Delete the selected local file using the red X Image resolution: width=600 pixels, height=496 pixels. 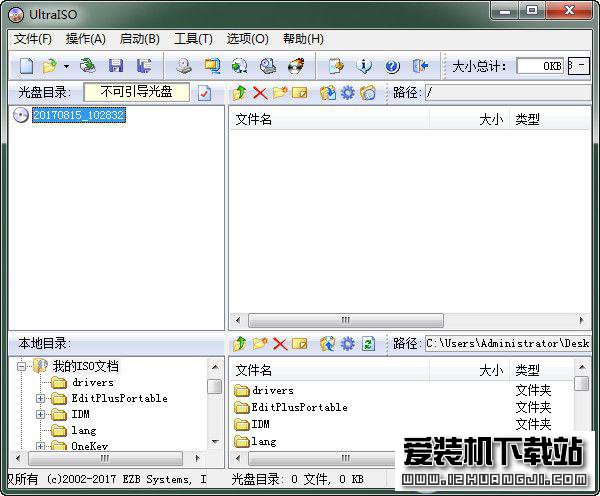[280, 344]
